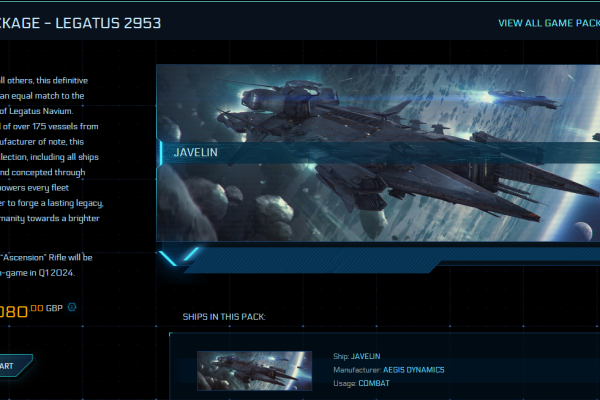Click the GBP currency label

pos(54,309)
